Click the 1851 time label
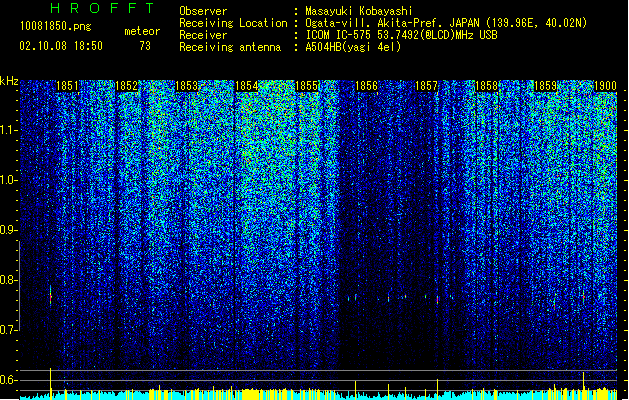The height and width of the screenshot is (400, 629). click(67, 86)
